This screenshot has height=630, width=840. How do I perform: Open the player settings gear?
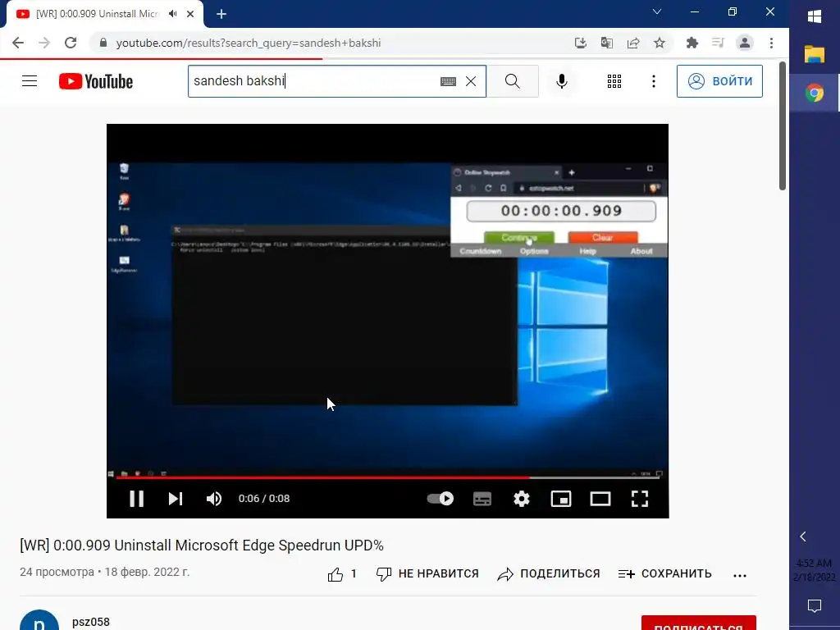521,499
